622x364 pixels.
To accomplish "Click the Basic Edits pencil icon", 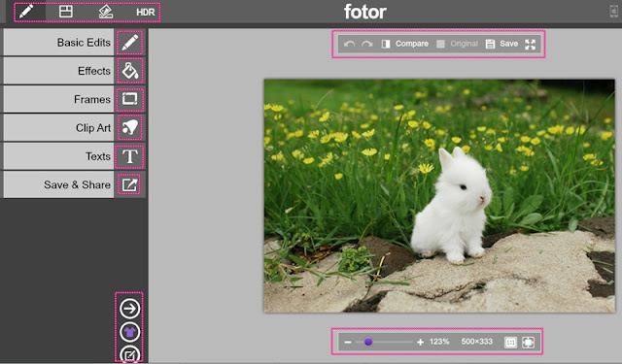I will pos(129,43).
